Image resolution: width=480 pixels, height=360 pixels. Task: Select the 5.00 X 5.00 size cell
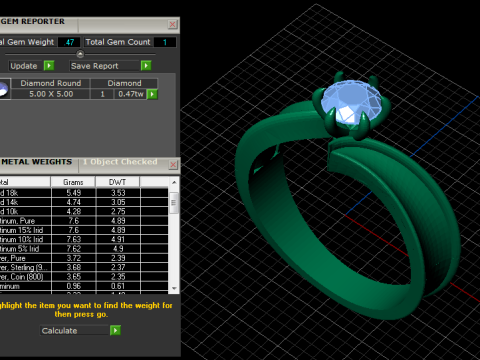click(x=51, y=94)
